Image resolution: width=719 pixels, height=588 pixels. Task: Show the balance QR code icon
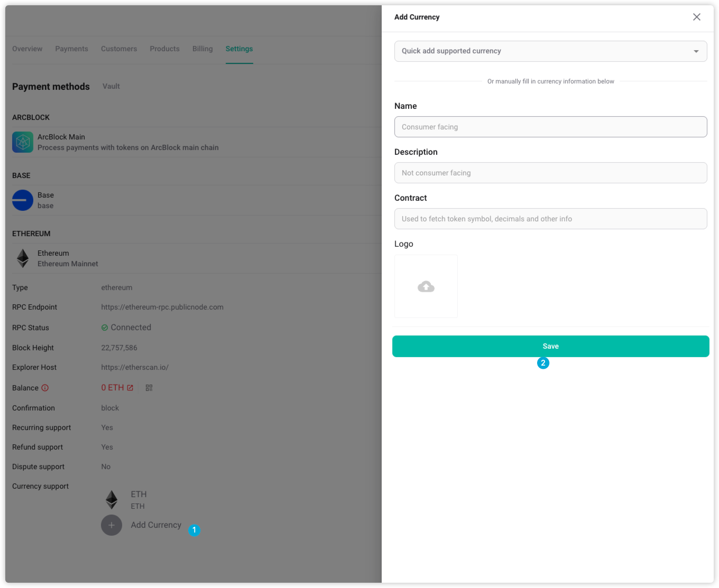(149, 388)
